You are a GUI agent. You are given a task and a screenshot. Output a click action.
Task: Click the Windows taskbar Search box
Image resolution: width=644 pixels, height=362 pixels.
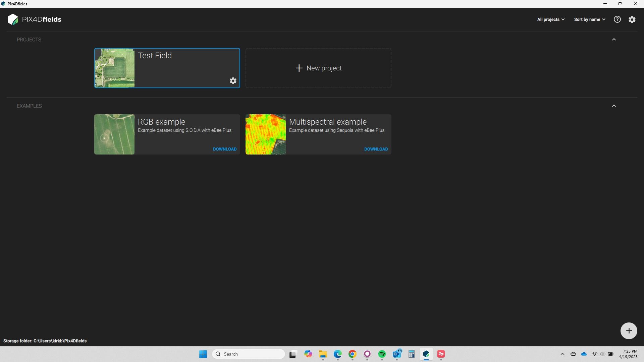point(249,354)
